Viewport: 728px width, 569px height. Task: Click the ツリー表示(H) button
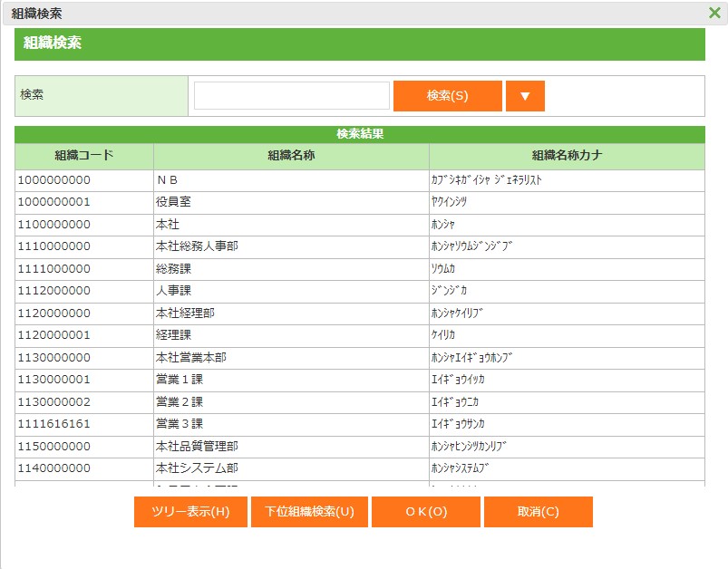[x=190, y=511]
